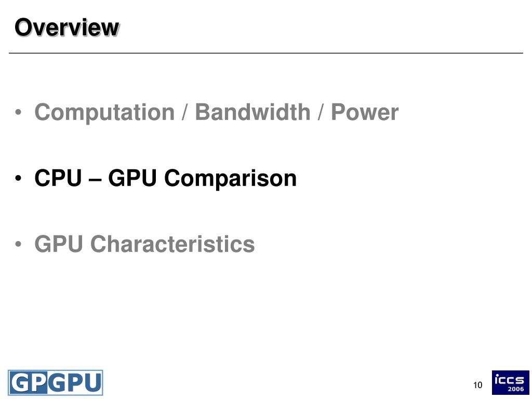The height and width of the screenshot is (399, 532).
Task: Click the slide number 10
Action: (x=478, y=385)
